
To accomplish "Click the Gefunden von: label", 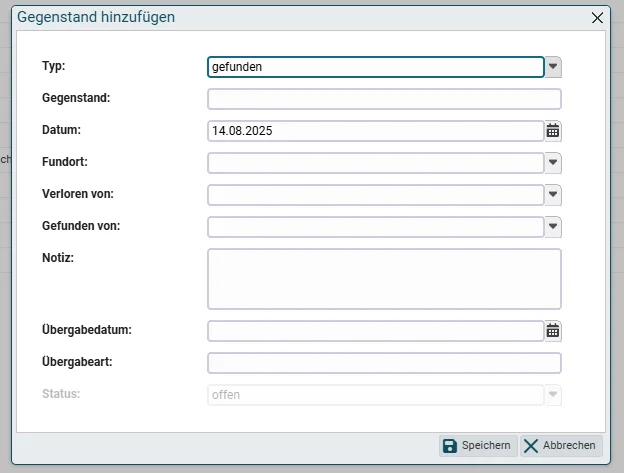I will click(x=81, y=226).
